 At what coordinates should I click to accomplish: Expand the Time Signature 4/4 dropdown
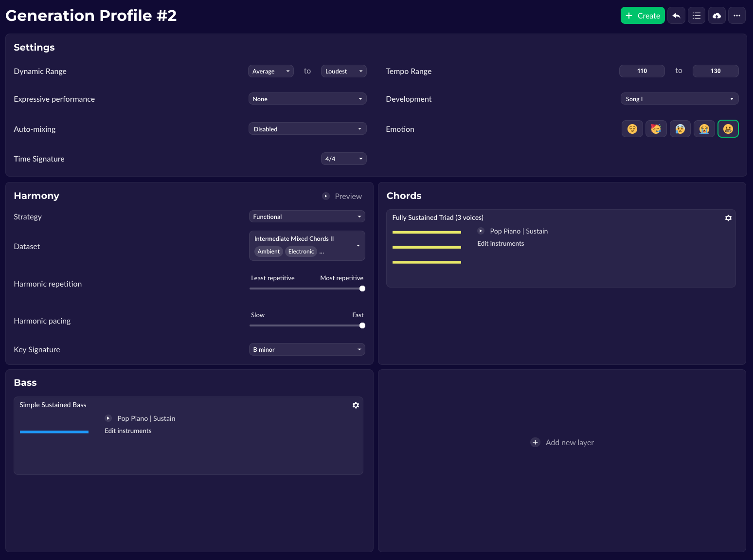pyautogui.click(x=343, y=159)
